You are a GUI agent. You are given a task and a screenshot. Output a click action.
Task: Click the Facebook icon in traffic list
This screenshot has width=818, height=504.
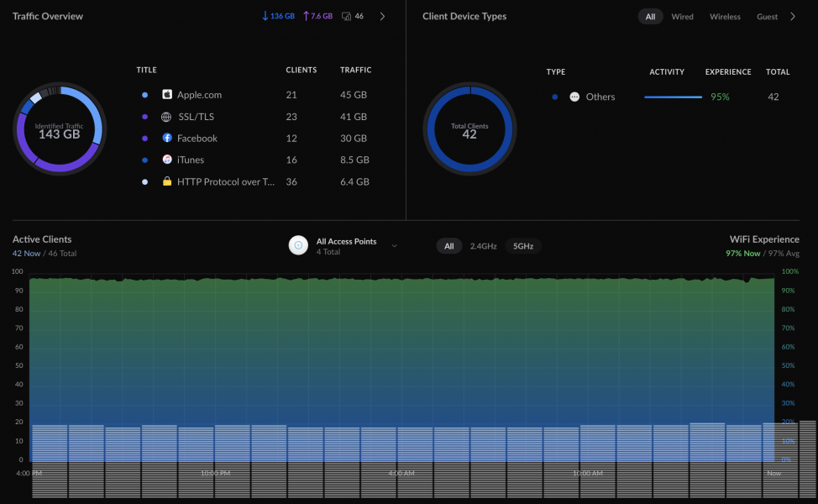[167, 138]
